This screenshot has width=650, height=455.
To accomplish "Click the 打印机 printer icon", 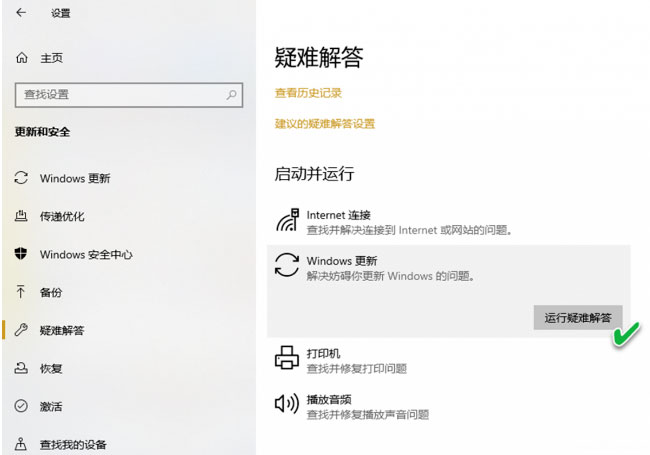I will (x=286, y=357).
